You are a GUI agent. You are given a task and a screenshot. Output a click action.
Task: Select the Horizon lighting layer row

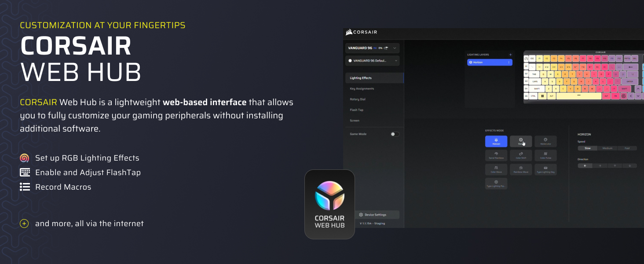(x=490, y=62)
